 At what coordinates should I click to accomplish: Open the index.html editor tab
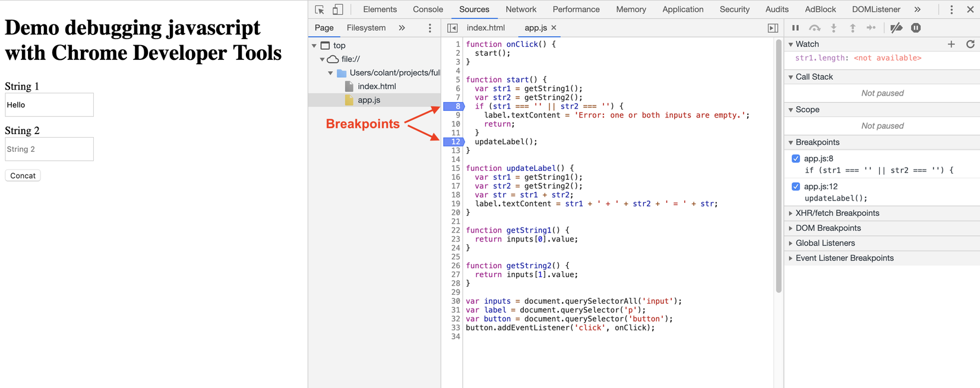[485, 28]
